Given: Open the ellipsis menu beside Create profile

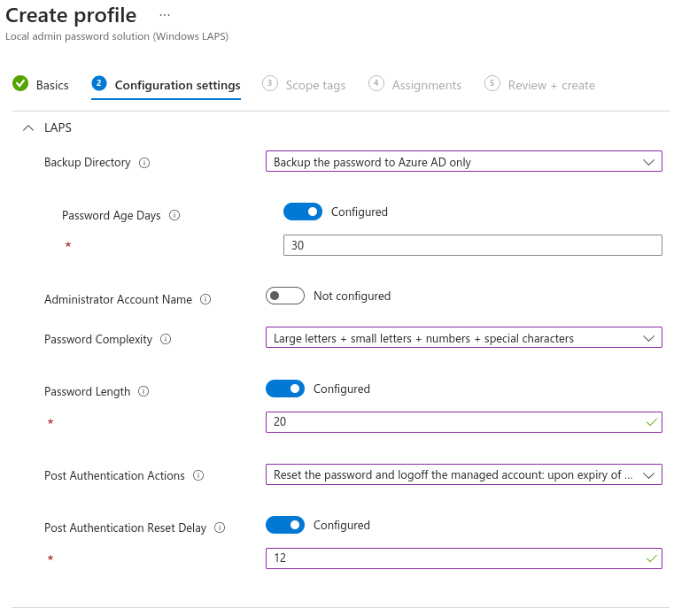Looking at the screenshot, I should [x=165, y=15].
